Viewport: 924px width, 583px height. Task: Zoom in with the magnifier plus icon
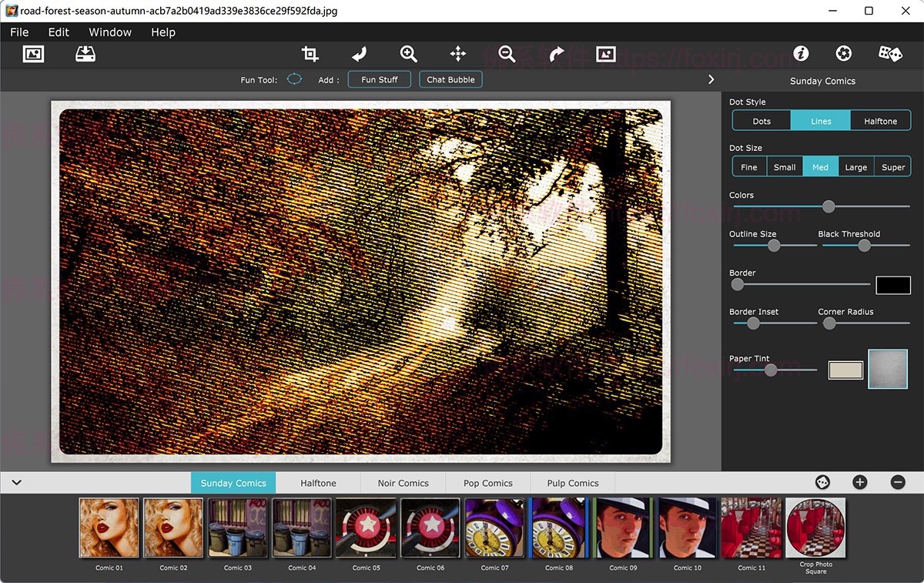coord(408,54)
